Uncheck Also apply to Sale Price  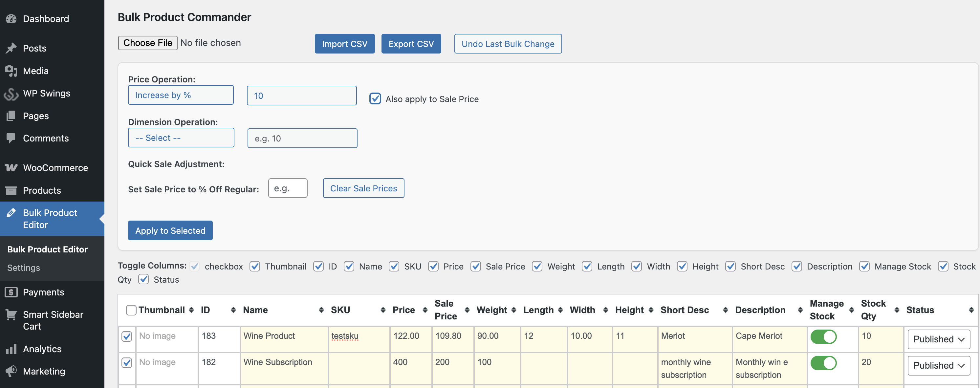tap(375, 98)
